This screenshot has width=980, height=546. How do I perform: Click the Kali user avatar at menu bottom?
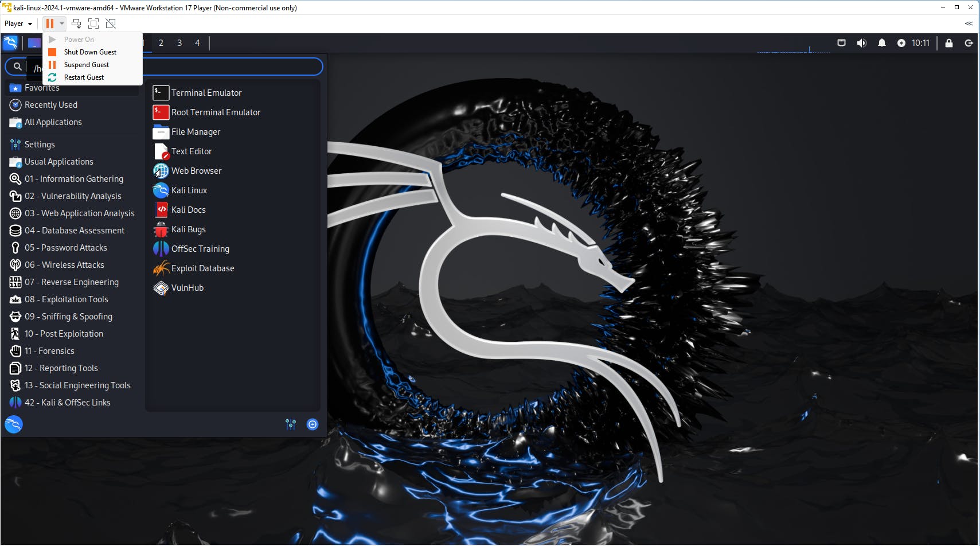14,424
